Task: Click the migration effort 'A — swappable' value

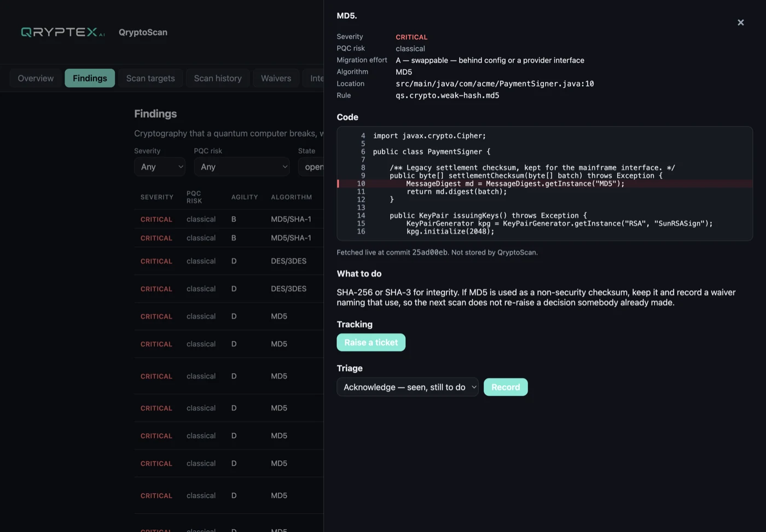Action: click(x=490, y=60)
